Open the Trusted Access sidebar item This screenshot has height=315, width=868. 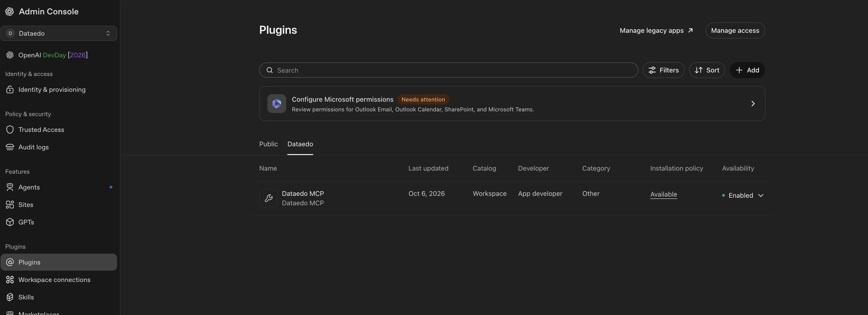click(59, 130)
